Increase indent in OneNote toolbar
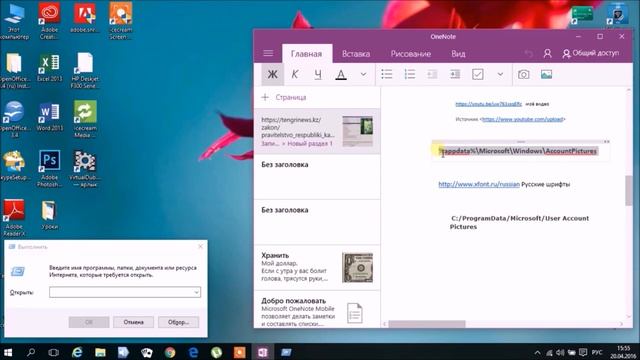This screenshot has width=640, height=360. 455,74
